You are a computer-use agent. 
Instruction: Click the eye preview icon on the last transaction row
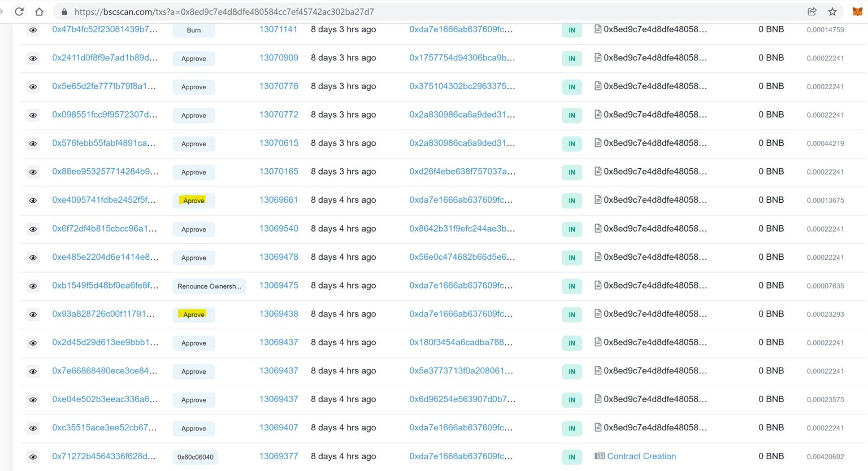coord(33,456)
